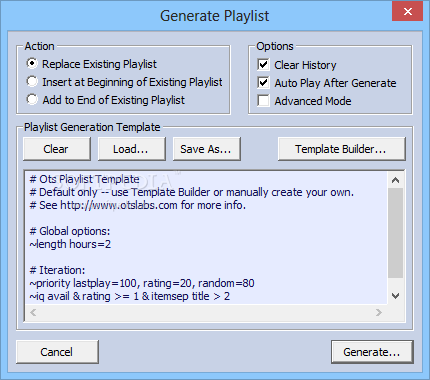Click the Save As... button
430x380 pixels.
[x=206, y=149]
